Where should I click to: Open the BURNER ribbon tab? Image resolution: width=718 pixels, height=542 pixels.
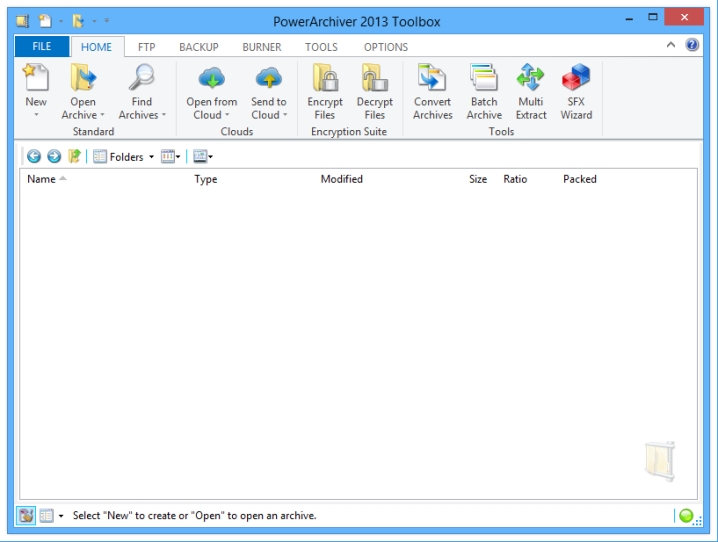point(261,47)
